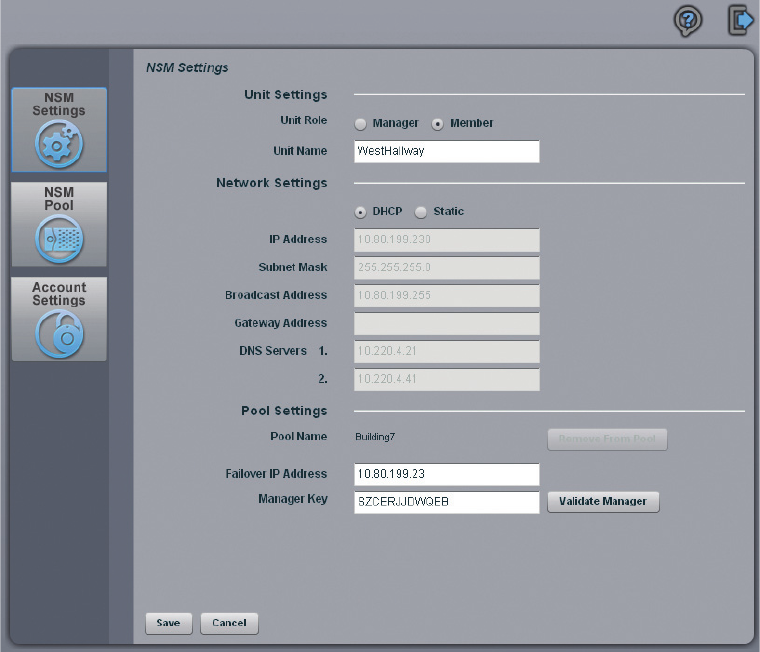760x652 pixels.
Task: Click the Subnet Mask field
Action: pos(446,268)
